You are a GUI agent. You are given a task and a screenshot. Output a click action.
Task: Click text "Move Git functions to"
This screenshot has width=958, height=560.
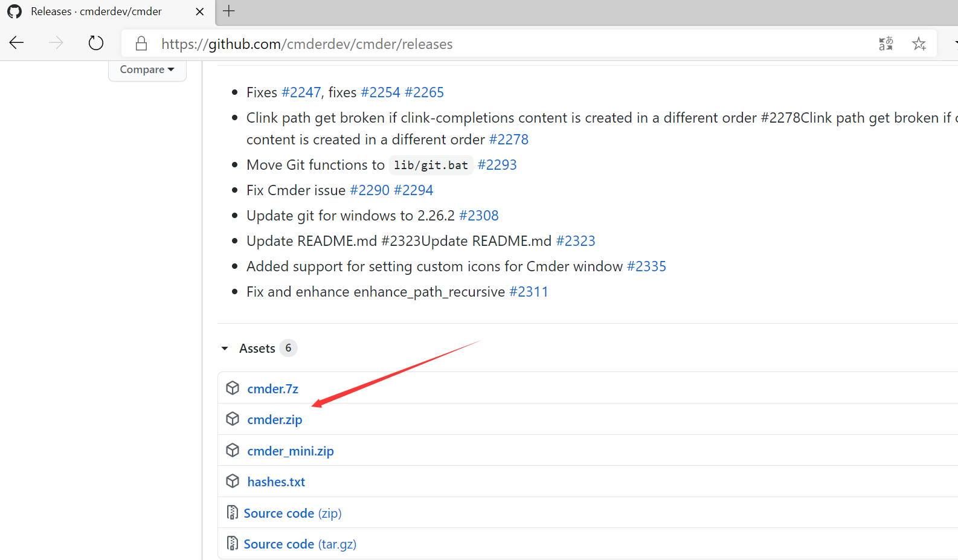pos(315,165)
